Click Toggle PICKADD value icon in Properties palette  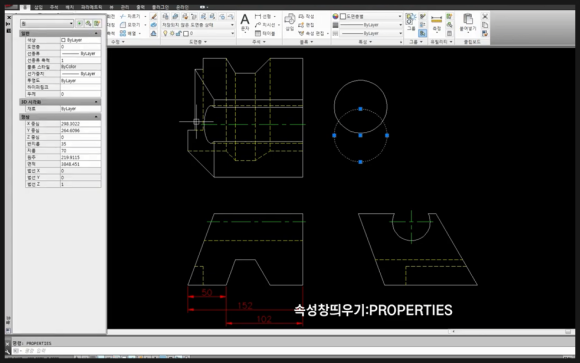click(x=80, y=23)
